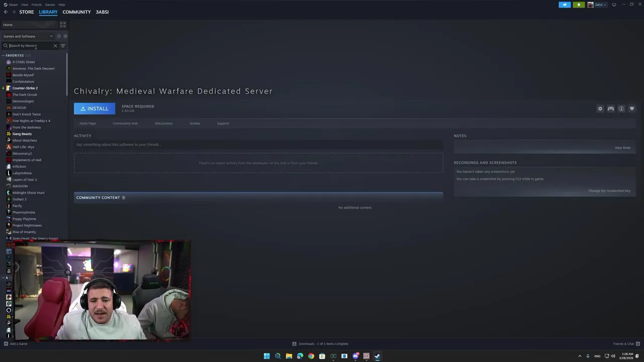
Task: Open Windows taskbar search
Action: 278,356
